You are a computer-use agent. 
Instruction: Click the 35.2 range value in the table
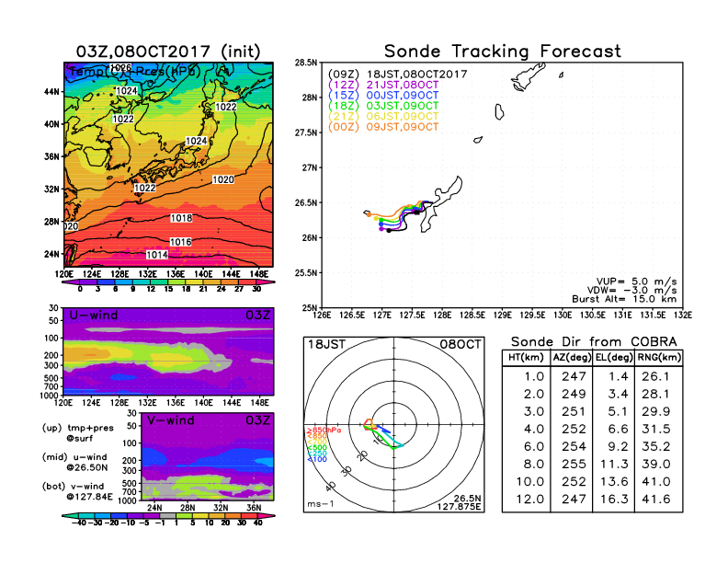coord(655,447)
